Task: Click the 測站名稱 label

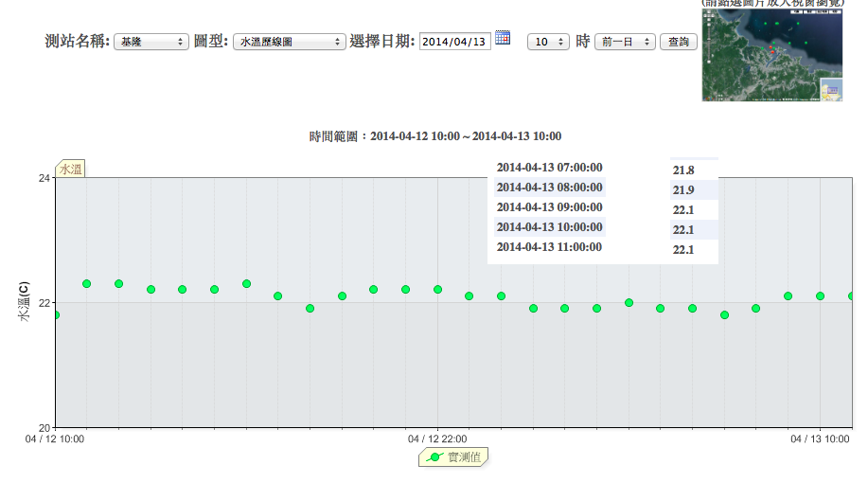Action: (x=78, y=41)
